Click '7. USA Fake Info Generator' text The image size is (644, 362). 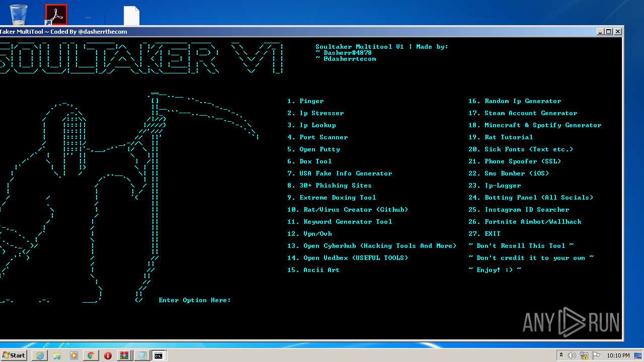[340, 173]
